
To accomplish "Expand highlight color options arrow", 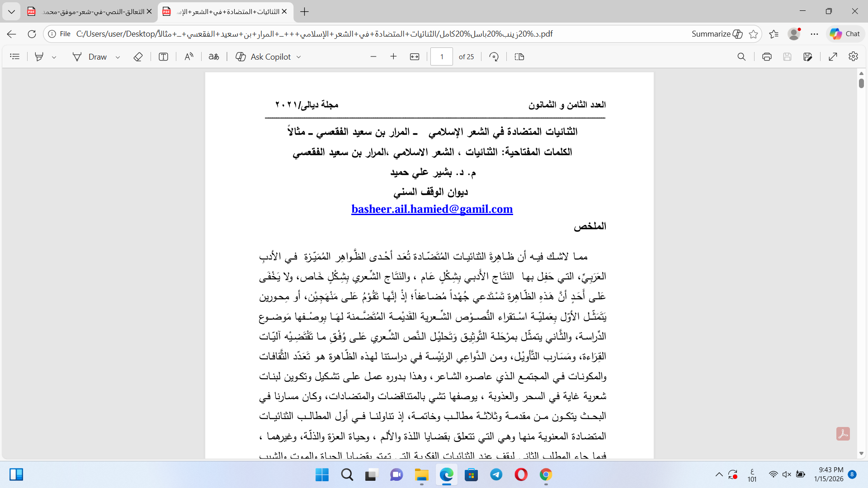I will (54, 57).
